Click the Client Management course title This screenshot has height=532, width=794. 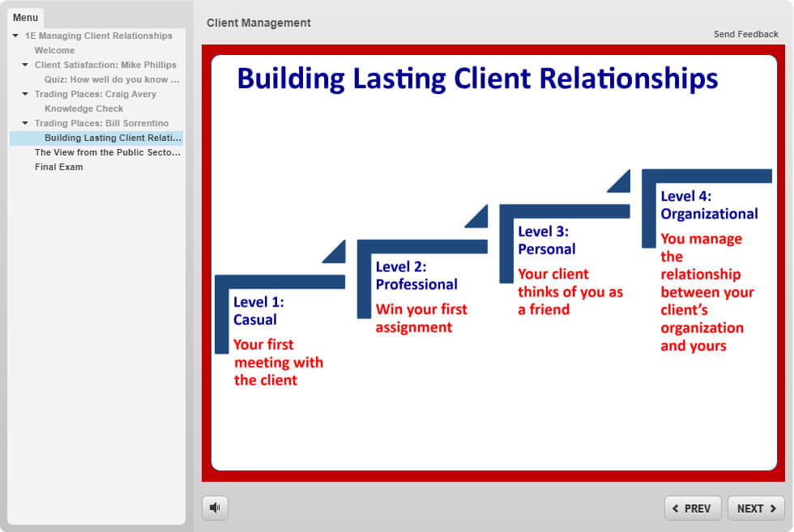258,23
